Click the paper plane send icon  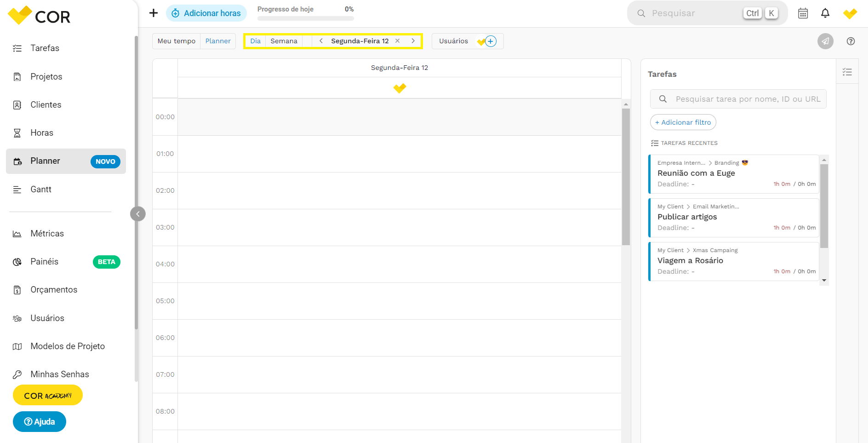pyautogui.click(x=825, y=41)
